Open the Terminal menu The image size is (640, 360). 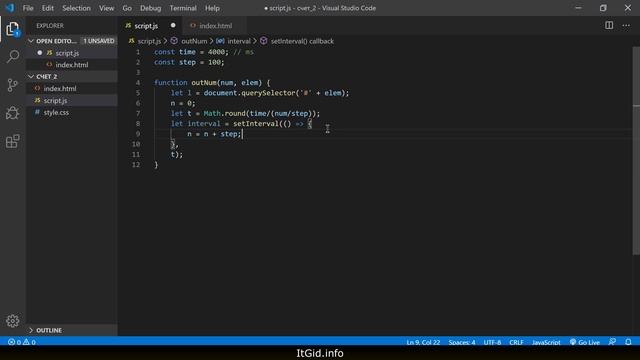(x=183, y=8)
